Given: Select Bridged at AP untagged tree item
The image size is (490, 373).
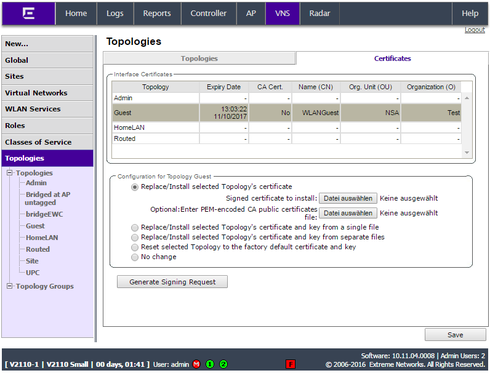Looking at the screenshot, I should (47, 198).
